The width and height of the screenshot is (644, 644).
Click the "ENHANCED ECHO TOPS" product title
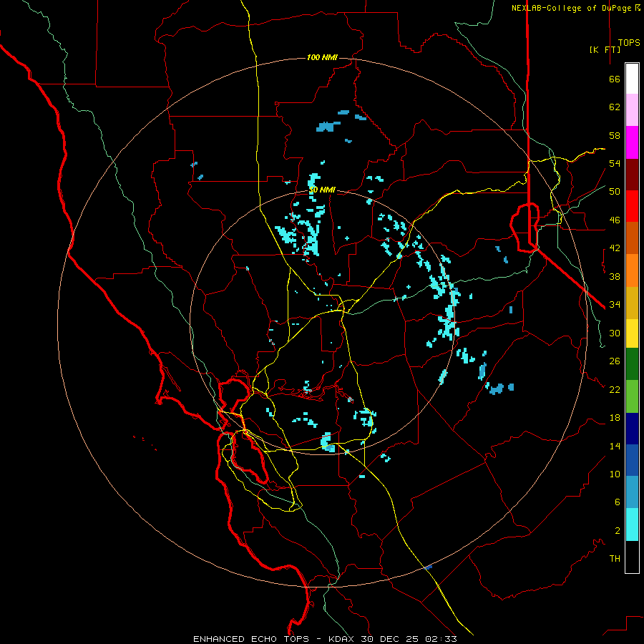pyautogui.click(x=250, y=639)
